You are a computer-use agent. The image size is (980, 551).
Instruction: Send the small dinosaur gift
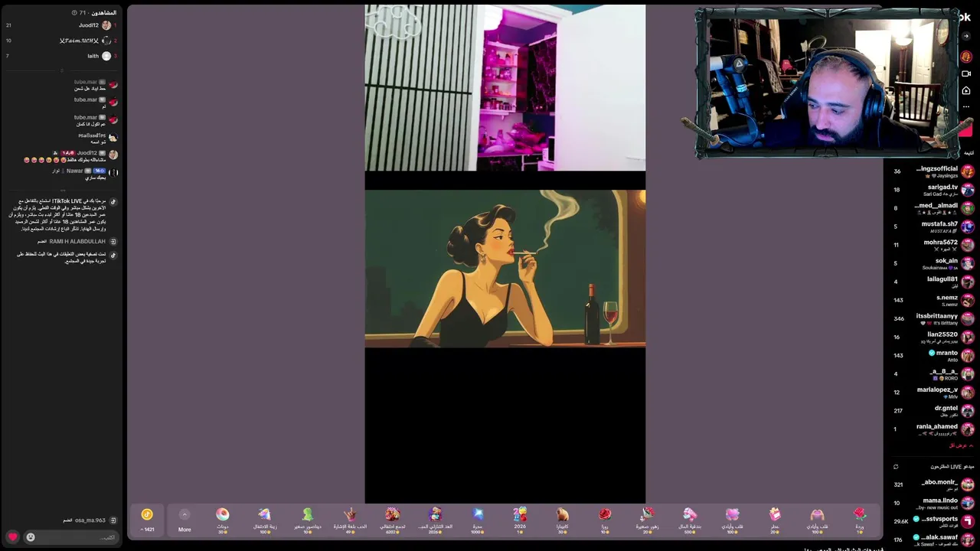click(307, 519)
